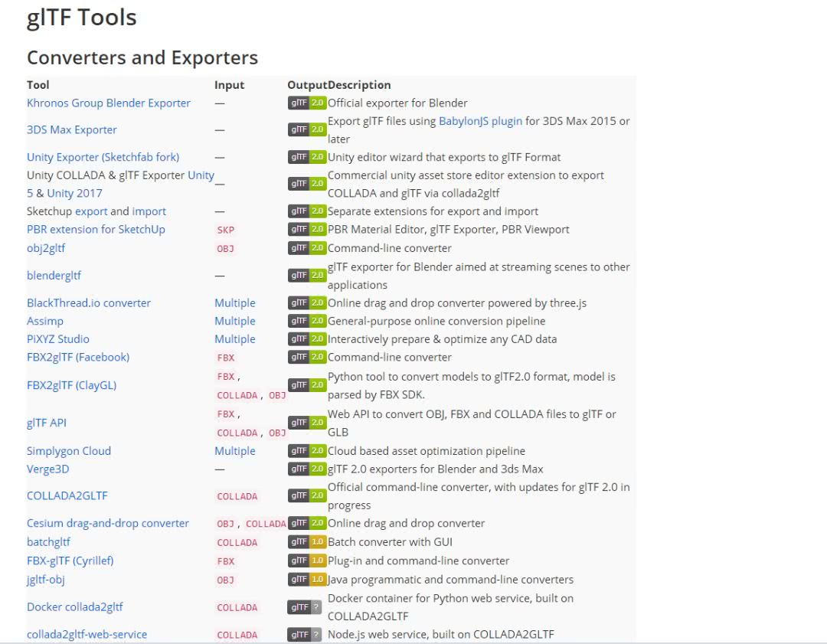Viewport: 827px width, 644px height.
Task: Open the PiXYZ Studio link
Action: [58, 339]
